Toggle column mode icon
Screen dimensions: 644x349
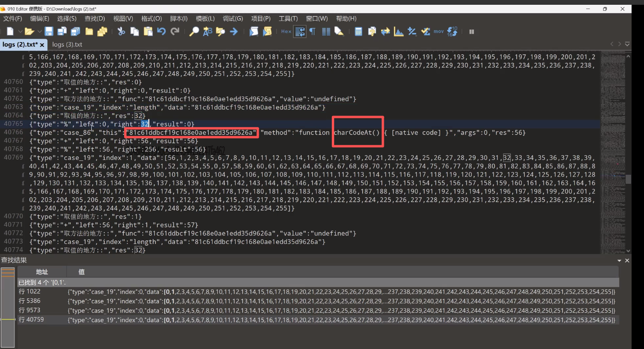tap(326, 32)
